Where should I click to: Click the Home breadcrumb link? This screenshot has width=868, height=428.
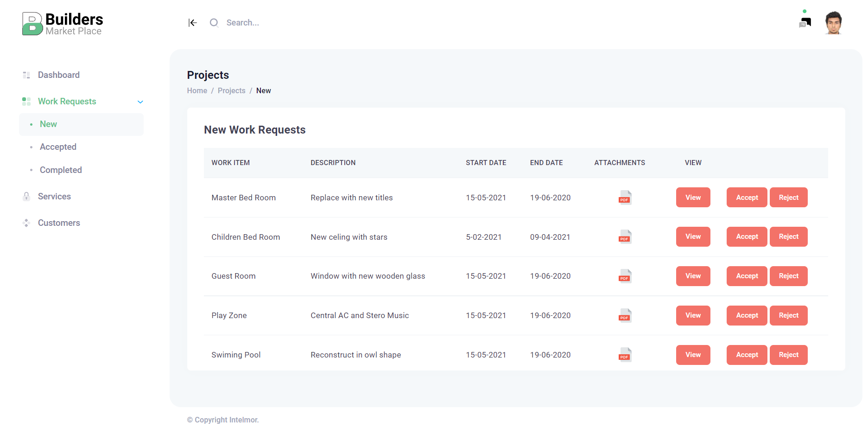[197, 91]
